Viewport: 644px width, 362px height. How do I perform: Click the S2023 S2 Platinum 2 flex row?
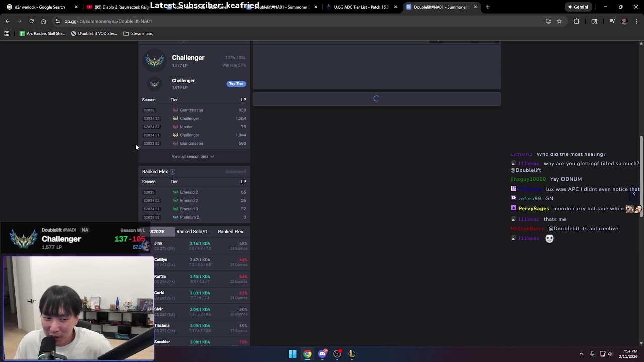pos(194,217)
